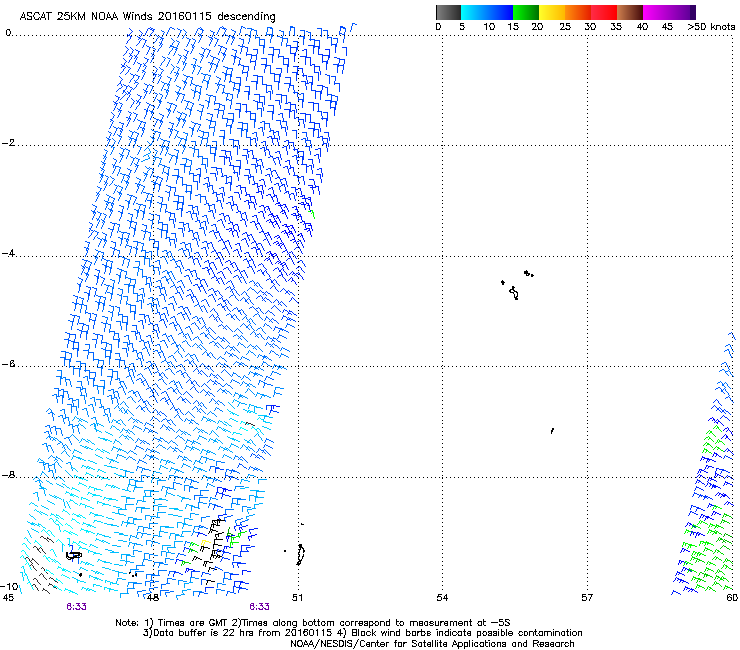Click the orange 25-30 knots legend segment
Viewport: 740px width, 650px height.
[578, 12]
